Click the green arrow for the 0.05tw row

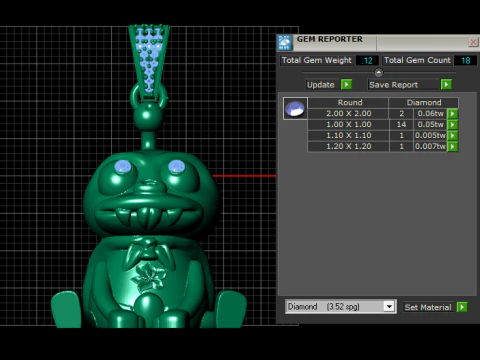(x=452, y=125)
